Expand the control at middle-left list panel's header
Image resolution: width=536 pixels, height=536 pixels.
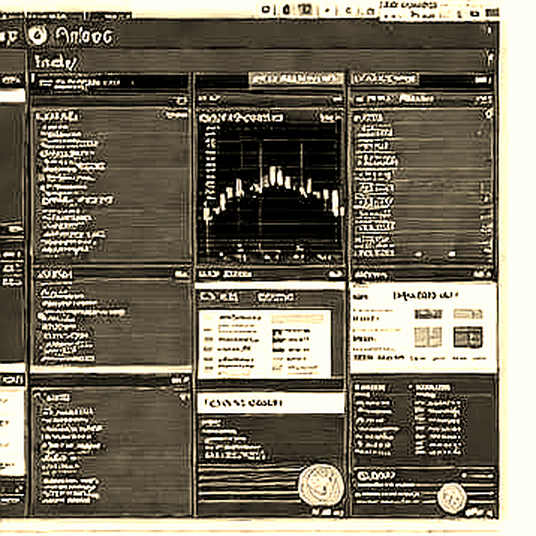coord(181,274)
